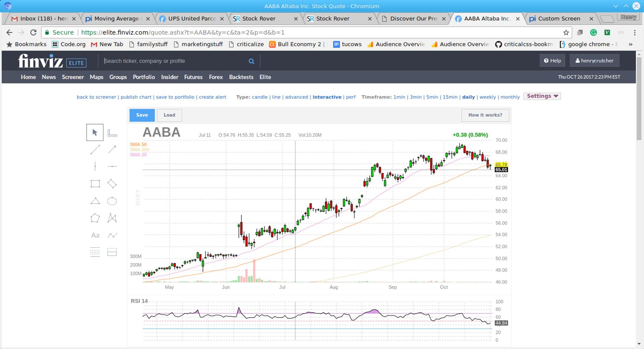
Task: Set timeframe to 15min
Action: (450, 97)
